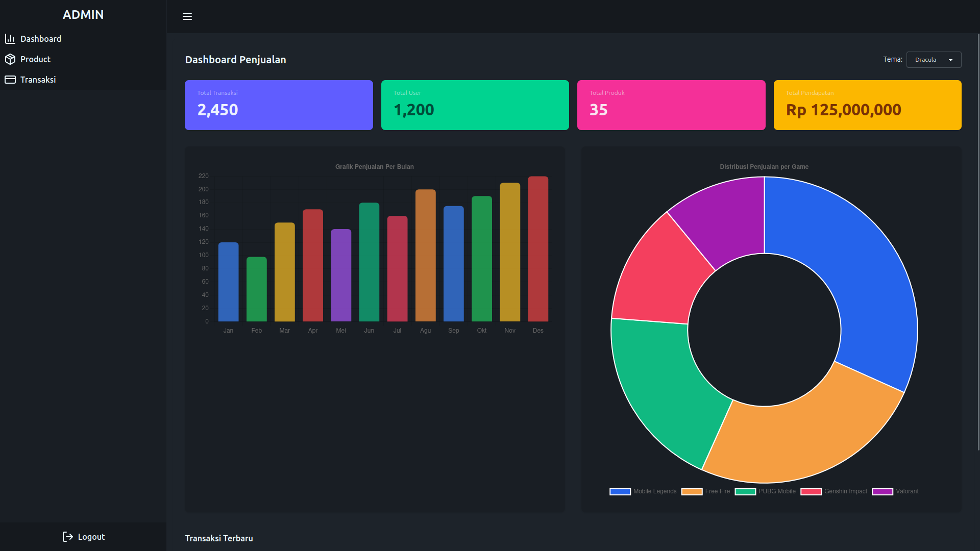Click the Dashboard bar-chart icon
The image size is (980, 551).
(x=10, y=39)
